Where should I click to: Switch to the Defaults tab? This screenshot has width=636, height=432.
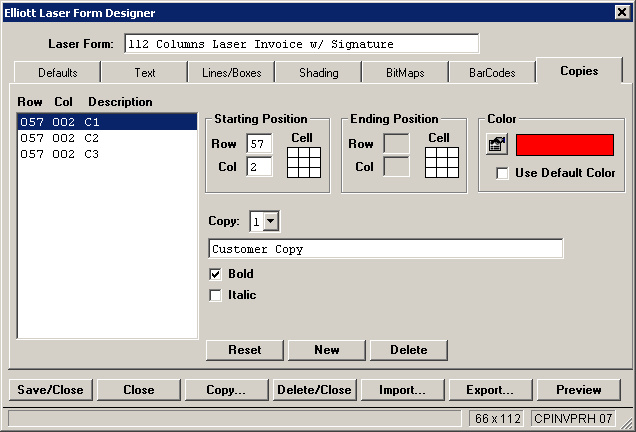point(58,73)
